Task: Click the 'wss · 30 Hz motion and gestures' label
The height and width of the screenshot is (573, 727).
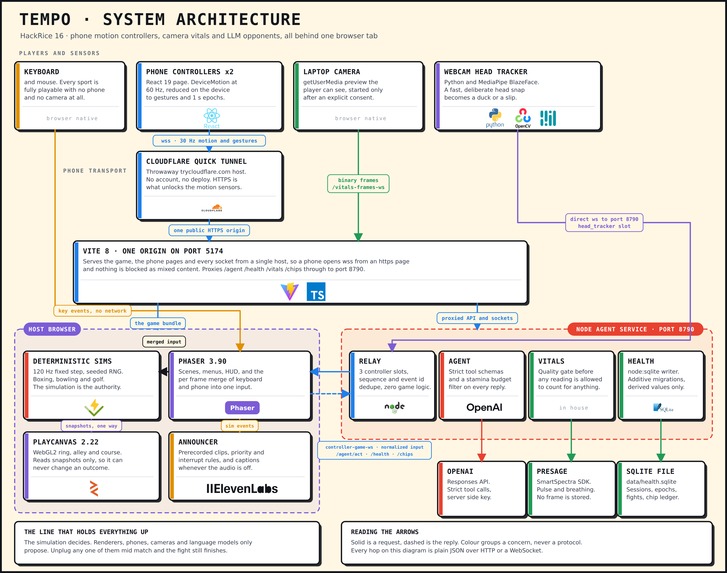Action: click(209, 140)
